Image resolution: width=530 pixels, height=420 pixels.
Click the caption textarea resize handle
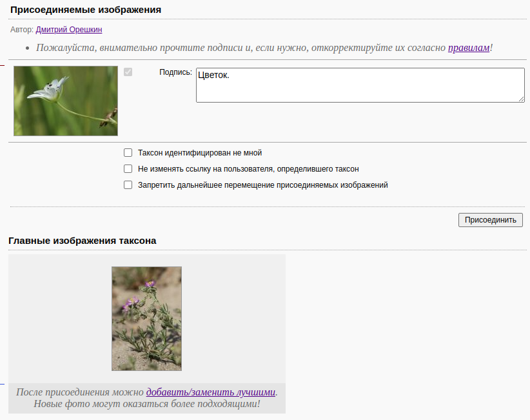(521, 98)
